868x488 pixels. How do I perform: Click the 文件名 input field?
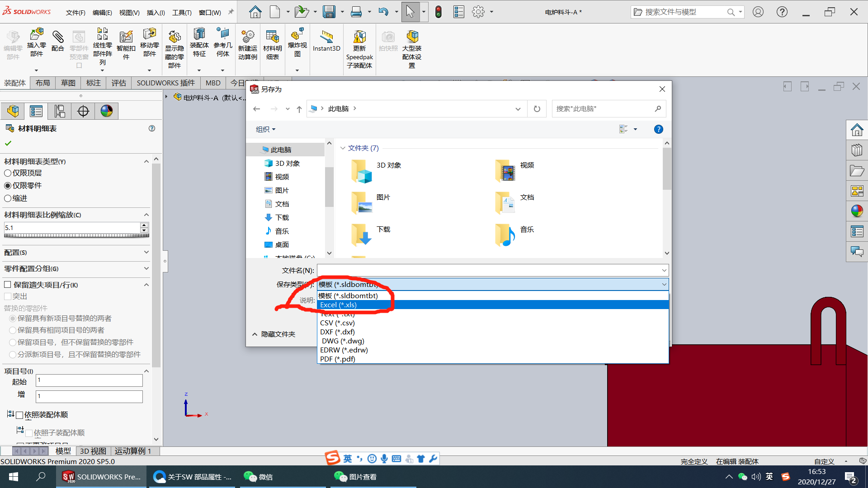[x=488, y=270]
